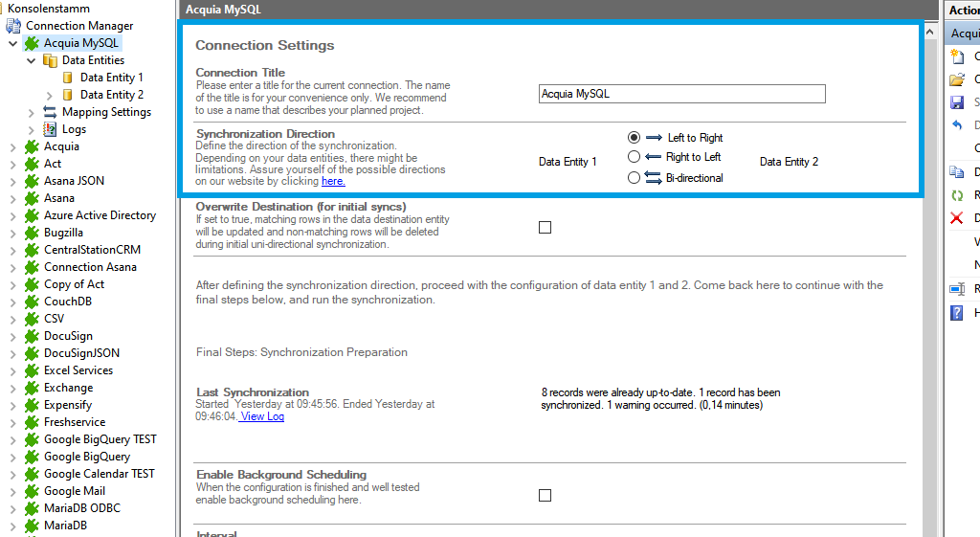Open the Excel Services connection
This screenshot has height=537, width=980.
pos(78,370)
